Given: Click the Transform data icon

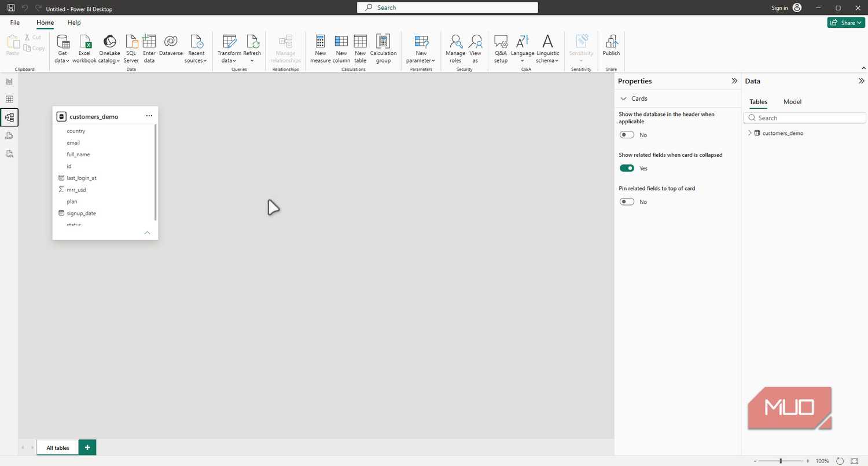Looking at the screenshot, I should click(x=229, y=42).
